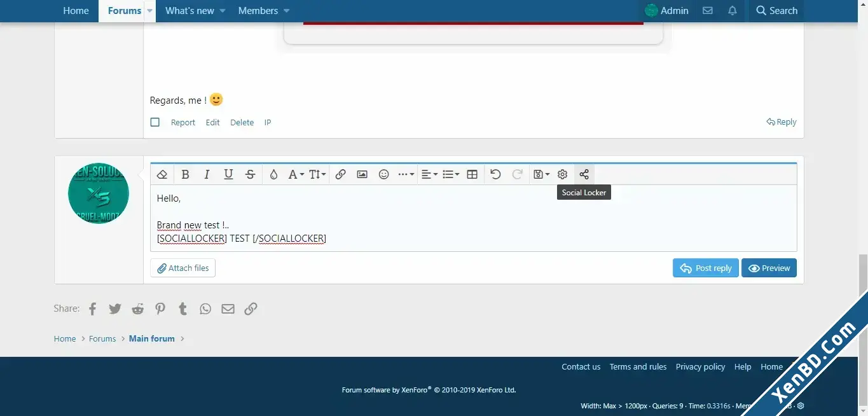868x416 pixels.
Task: Preview the reply message
Action: pyautogui.click(x=769, y=268)
